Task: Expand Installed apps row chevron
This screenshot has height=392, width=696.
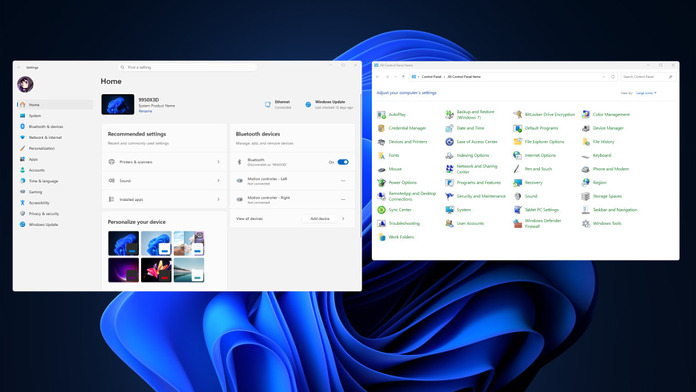Action: click(x=218, y=200)
